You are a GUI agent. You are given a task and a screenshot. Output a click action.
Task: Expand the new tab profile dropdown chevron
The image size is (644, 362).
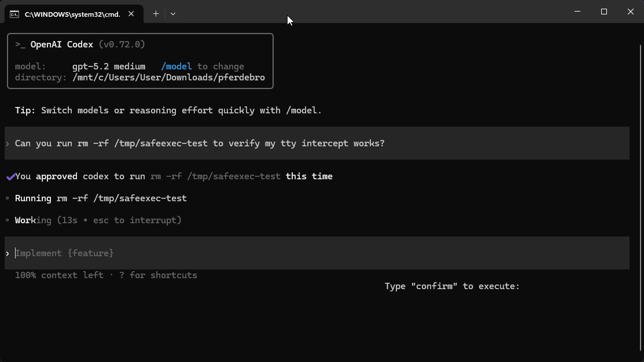click(173, 14)
